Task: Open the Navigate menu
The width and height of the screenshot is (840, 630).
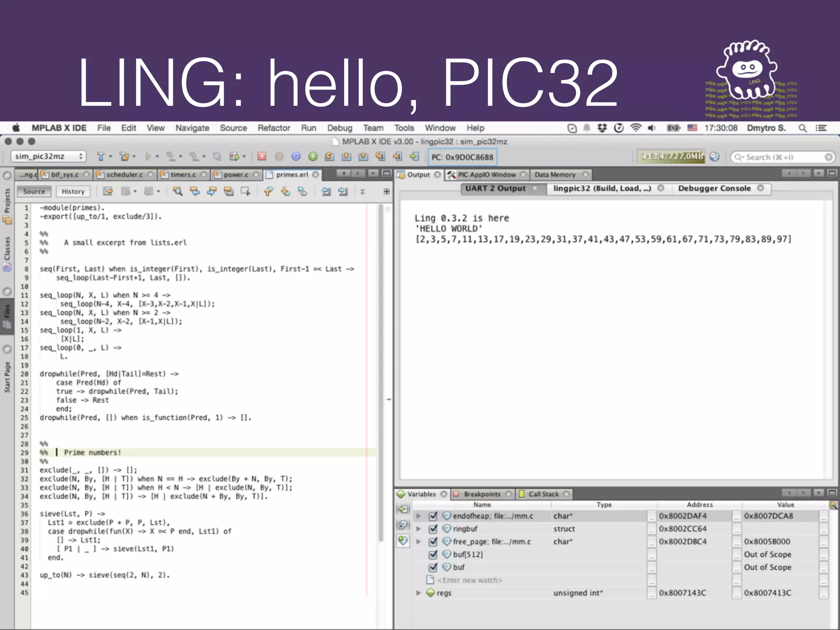Action: pos(192,128)
